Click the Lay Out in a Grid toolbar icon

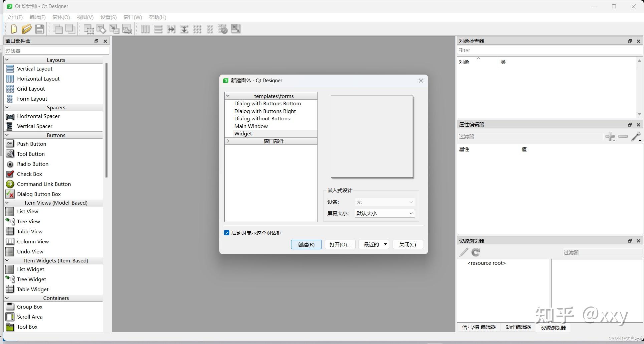(x=197, y=29)
